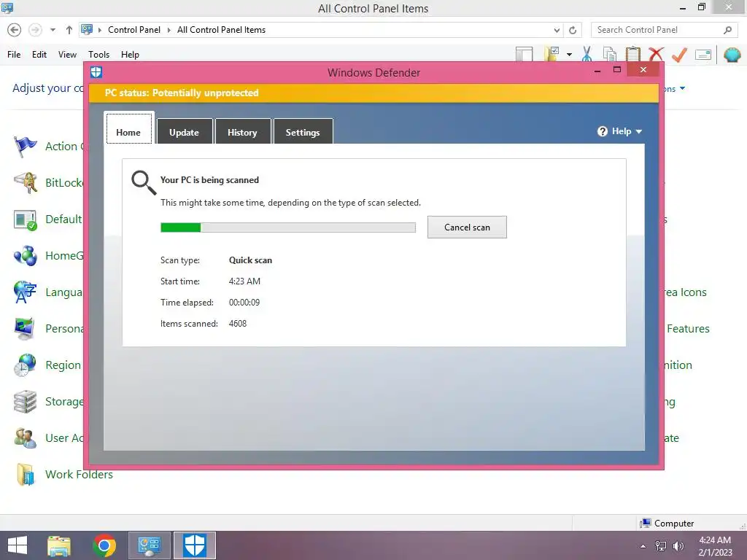Open the dropdown arrow beside folder options icon
Image resolution: width=747 pixels, height=560 pixels.
tap(569, 54)
